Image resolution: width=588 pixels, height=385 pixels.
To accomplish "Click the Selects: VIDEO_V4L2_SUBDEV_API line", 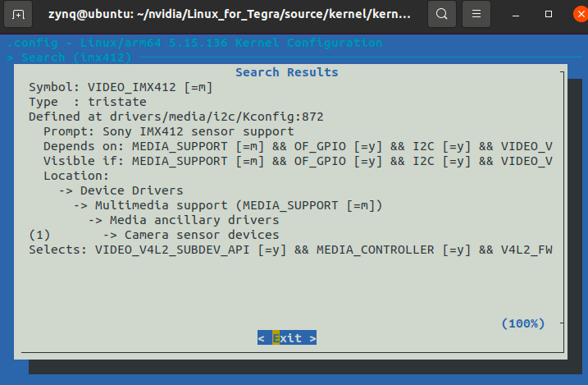I will tap(290, 250).
